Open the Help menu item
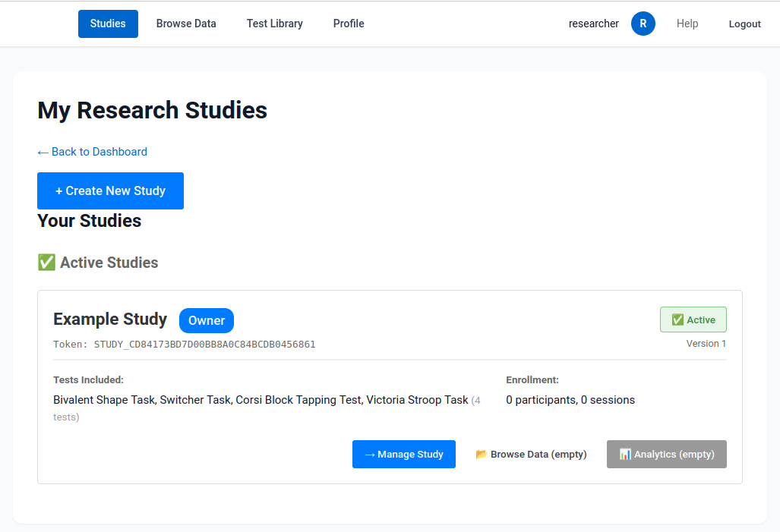 click(x=687, y=24)
